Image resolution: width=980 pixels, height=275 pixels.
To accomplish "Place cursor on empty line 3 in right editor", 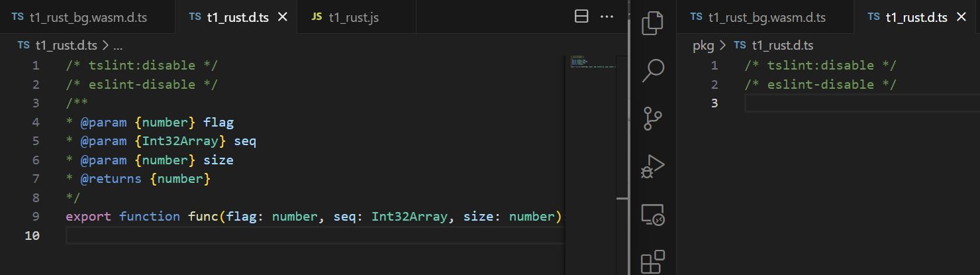I will click(861, 103).
